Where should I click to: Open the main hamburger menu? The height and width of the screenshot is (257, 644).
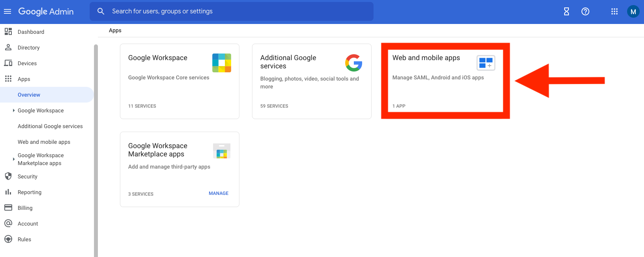(x=7, y=11)
